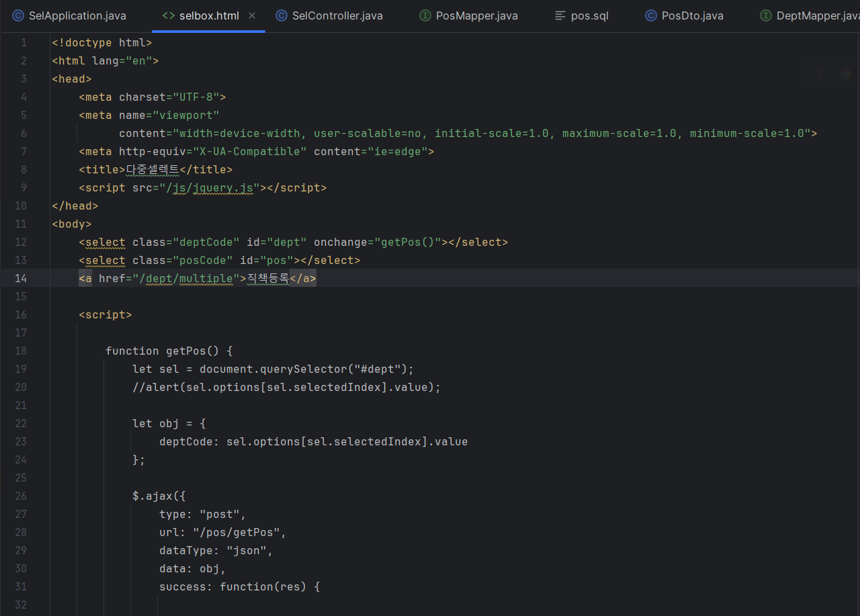The image size is (860, 616).
Task: Click url: "/pos/getPos" line
Action: (x=223, y=532)
